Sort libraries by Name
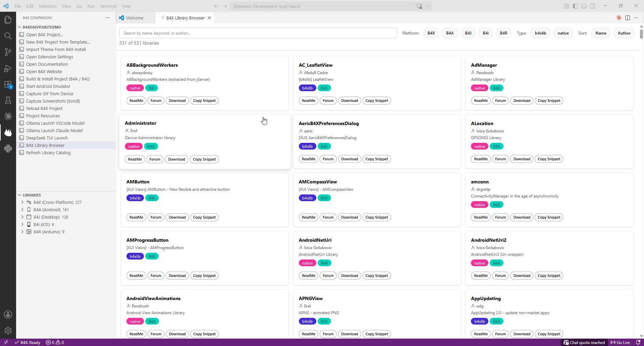Image resolution: width=644 pixels, height=346 pixels. pyautogui.click(x=601, y=33)
